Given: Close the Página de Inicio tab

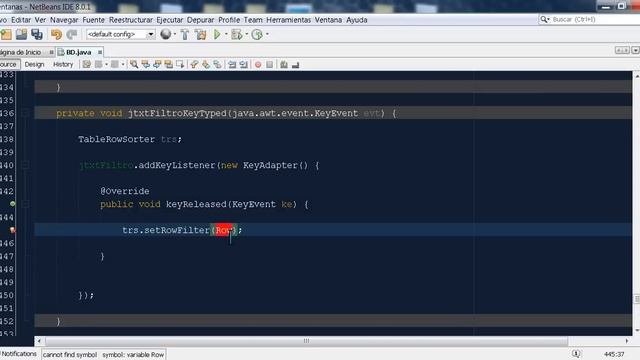Looking at the screenshot, I should pos(51,52).
